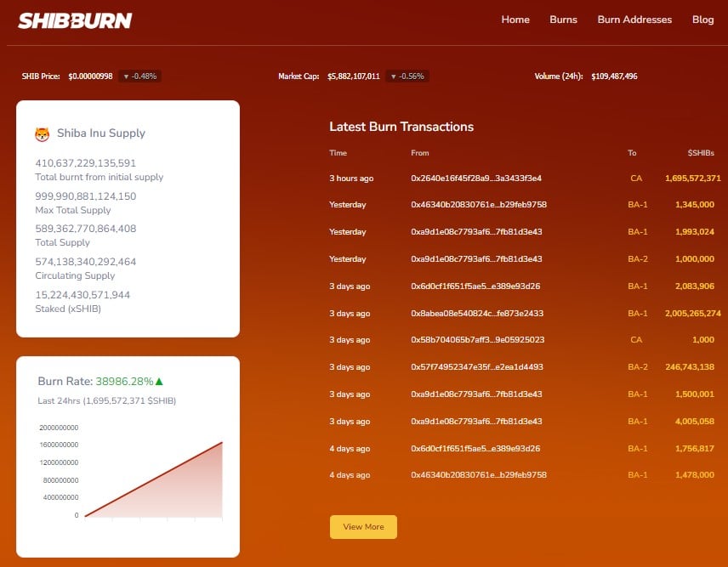Select the Burns navigation item
Screen dimensions: 728x567
[x=563, y=20]
